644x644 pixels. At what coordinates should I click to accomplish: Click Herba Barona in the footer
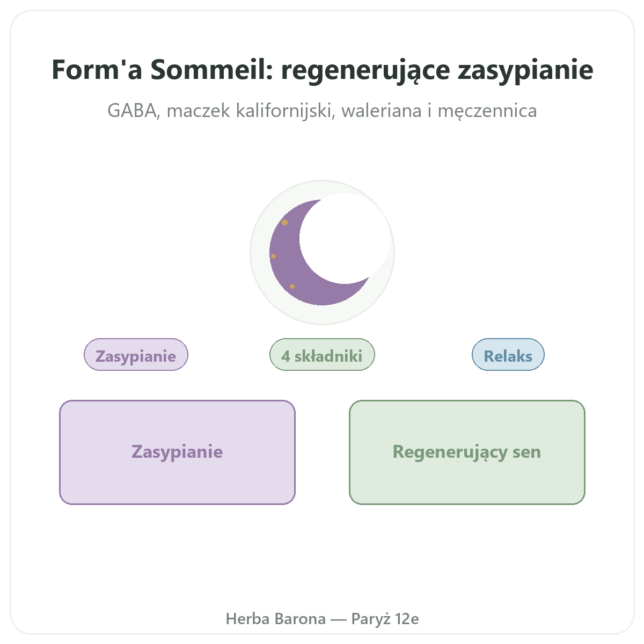276,619
